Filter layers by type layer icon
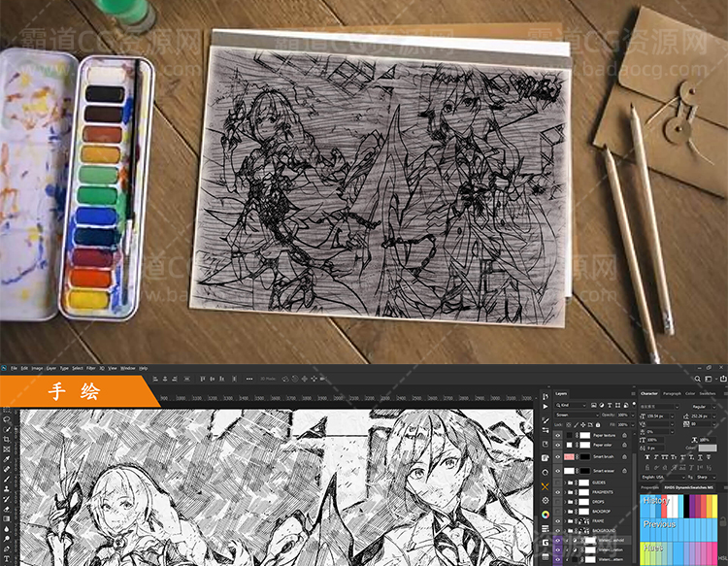 point(610,406)
